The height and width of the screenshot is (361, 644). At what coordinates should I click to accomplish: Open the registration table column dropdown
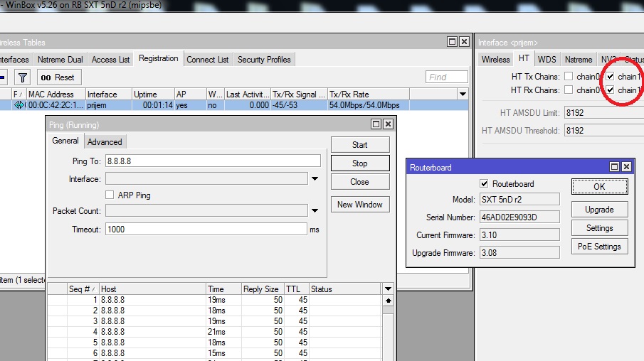[463, 95]
